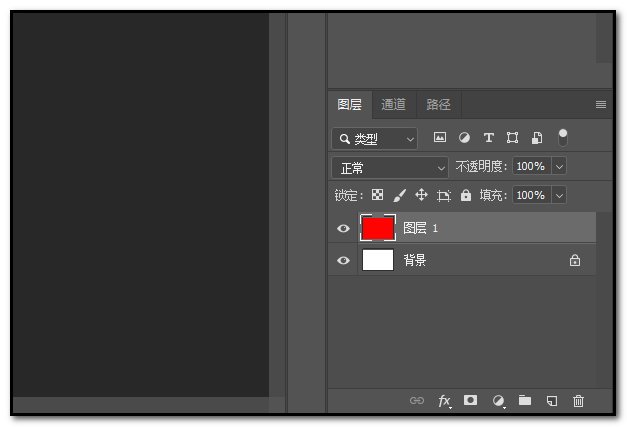The image size is (627, 427).
Task: Switch to the 通道 tab
Action: tap(394, 104)
